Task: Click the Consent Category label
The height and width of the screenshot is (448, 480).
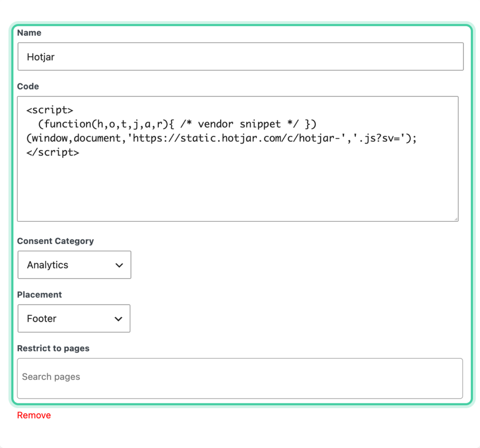Action: tap(55, 241)
